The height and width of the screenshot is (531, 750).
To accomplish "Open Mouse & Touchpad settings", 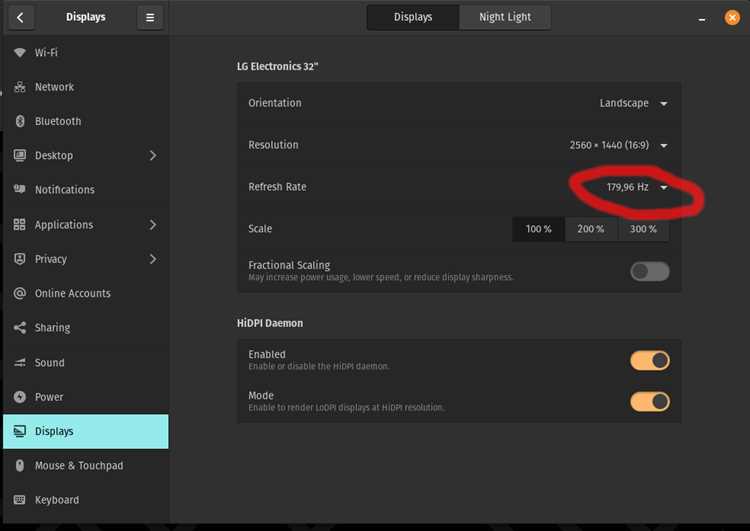I will click(86, 465).
